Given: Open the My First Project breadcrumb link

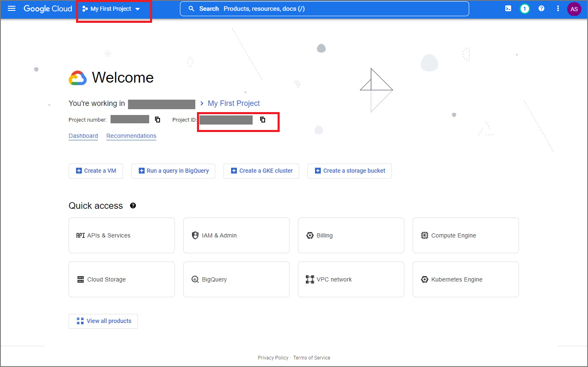Looking at the screenshot, I should (234, 103).
